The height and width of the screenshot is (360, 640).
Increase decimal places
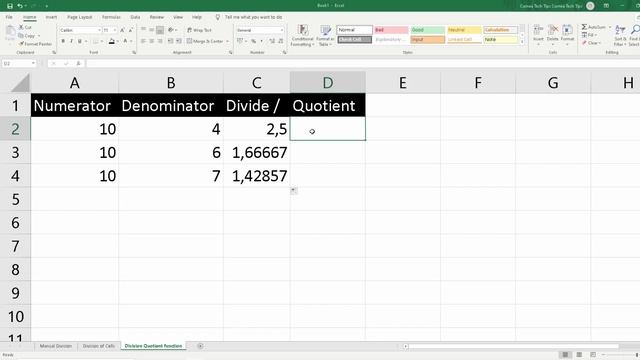point(272,41)
